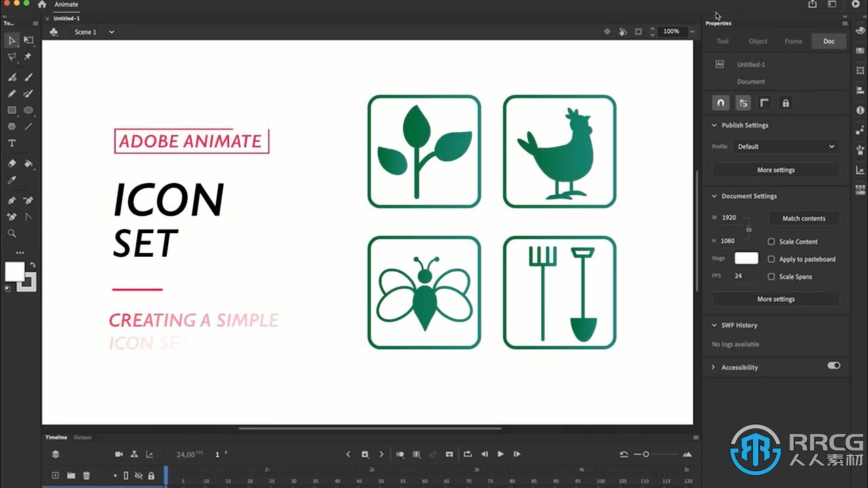Open the Edit Toolbar ellipsis
868x488 pixels.
pyautogui.click(x=20, y=252)
